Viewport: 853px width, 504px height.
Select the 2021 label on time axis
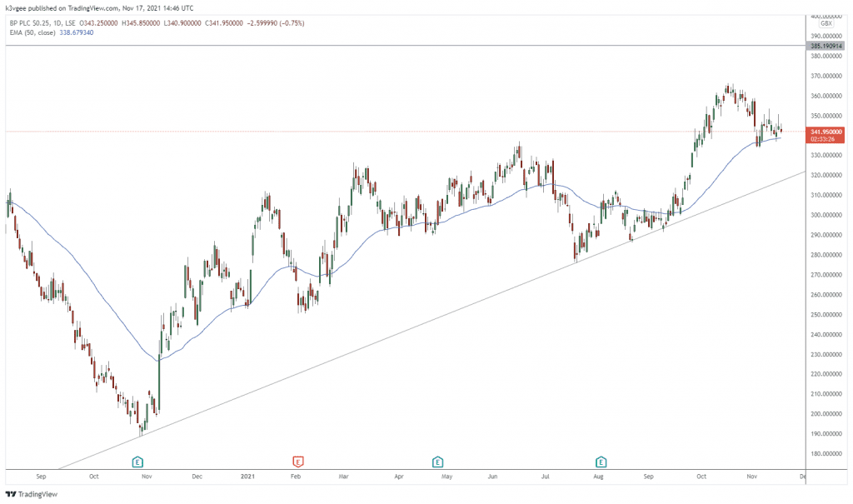point(248,477)
